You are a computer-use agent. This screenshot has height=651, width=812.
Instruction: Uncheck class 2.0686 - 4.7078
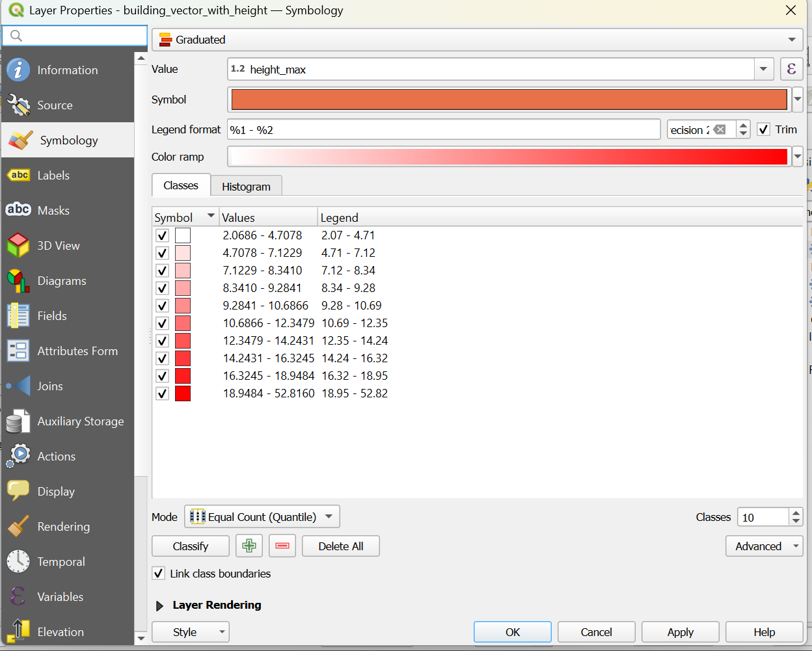click(162, 235)
